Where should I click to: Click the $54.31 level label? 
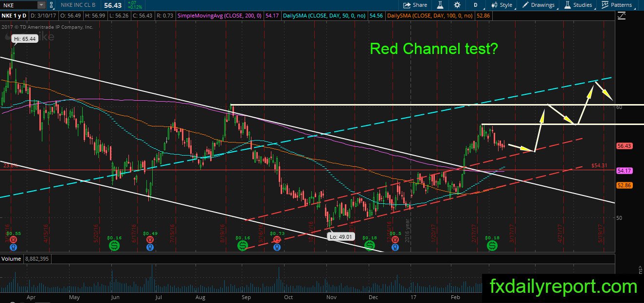[x=600, y=166]
